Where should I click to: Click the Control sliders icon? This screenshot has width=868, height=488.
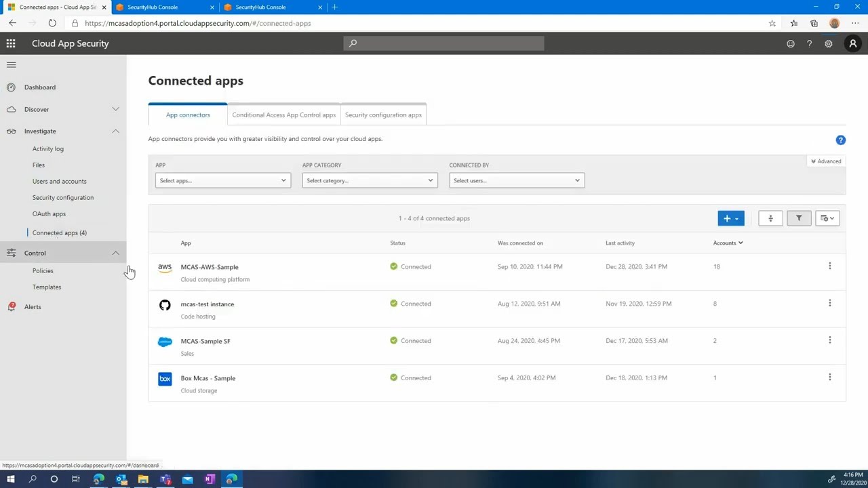pos(11,253)
